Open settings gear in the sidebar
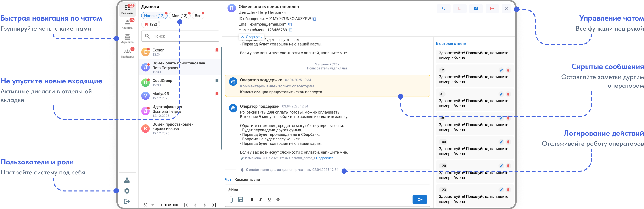 pyautogui.click(x=127, y=191)
